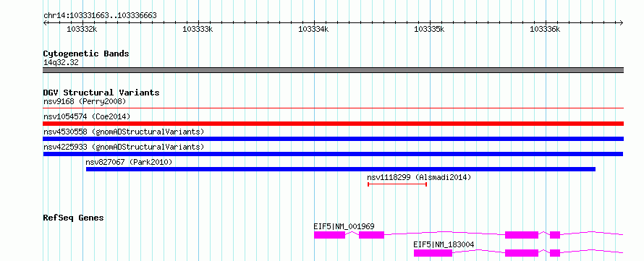Open nsv4225933 (gnomADStructuralVariants) label
The width and height of the screenshot is (644, 261).
(124, 147)
